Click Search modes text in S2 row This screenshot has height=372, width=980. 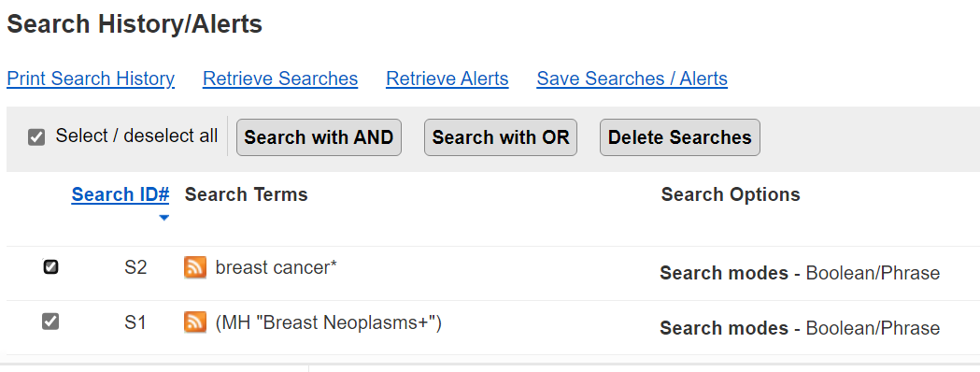724,273
